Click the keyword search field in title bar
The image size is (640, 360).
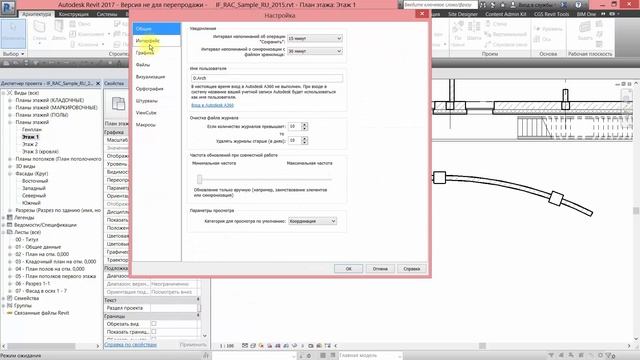(x=440, y=5)
